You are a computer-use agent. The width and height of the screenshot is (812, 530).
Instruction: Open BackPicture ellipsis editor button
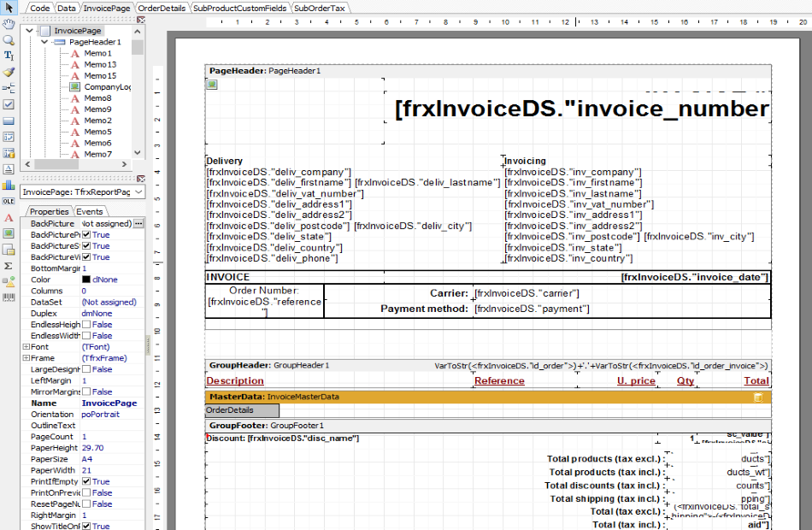point(138,223)
